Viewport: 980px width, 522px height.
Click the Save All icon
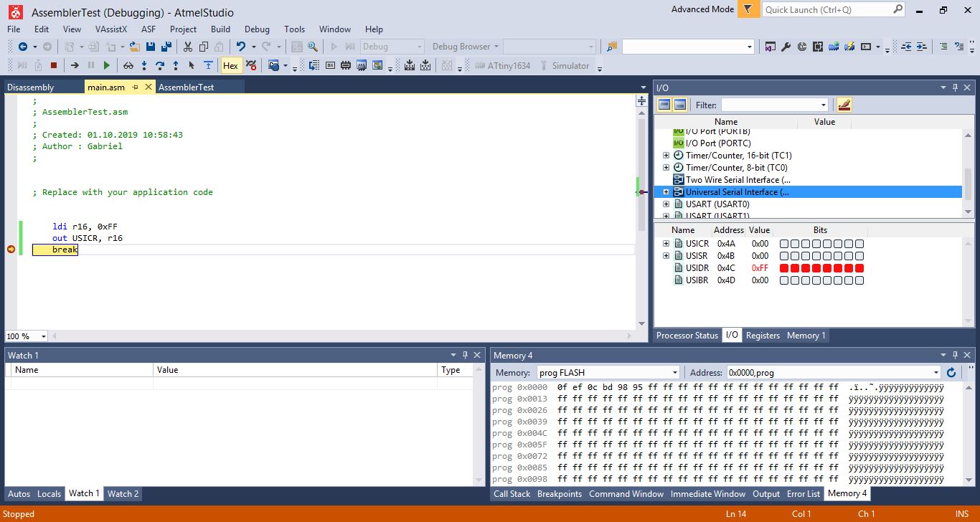point(166,47)
